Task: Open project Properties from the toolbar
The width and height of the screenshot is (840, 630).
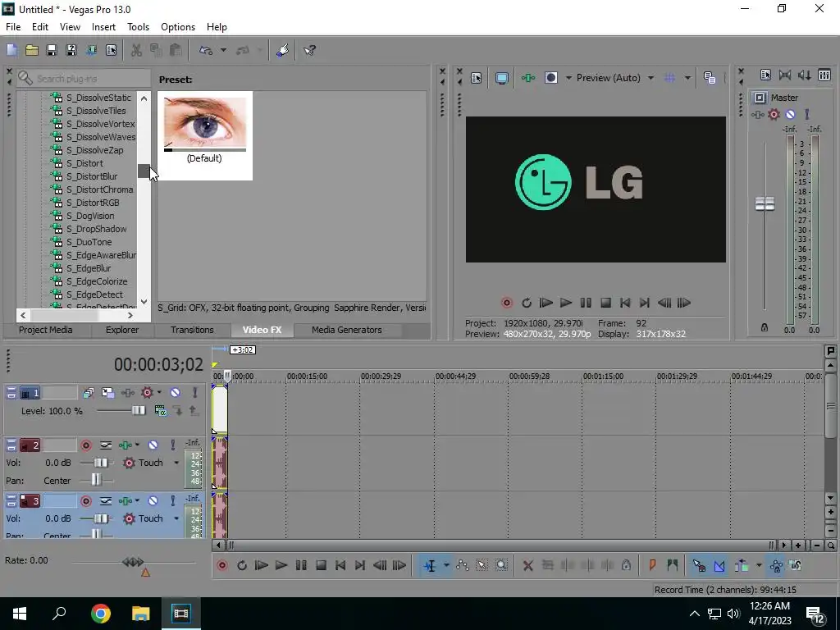Action: [x=111, y=50]
